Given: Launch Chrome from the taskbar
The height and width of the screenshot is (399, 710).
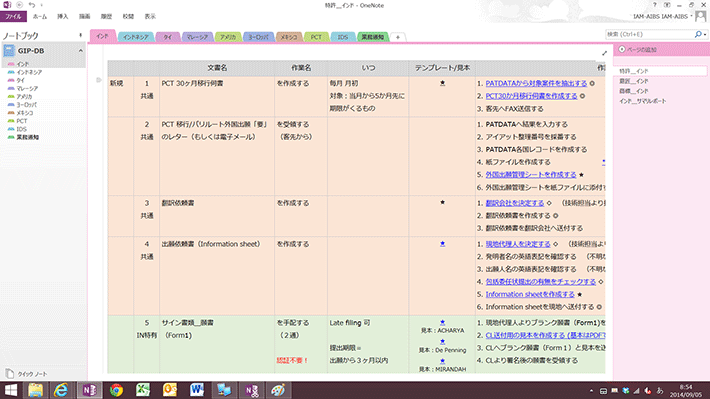Looking at the screenshot, I should [x=116, y=390].
